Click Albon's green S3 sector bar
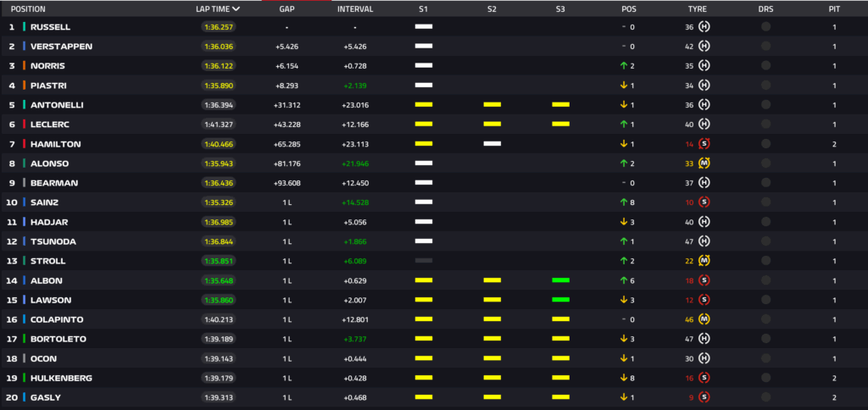Screen dimensions: 868x410 pos(561,280)
